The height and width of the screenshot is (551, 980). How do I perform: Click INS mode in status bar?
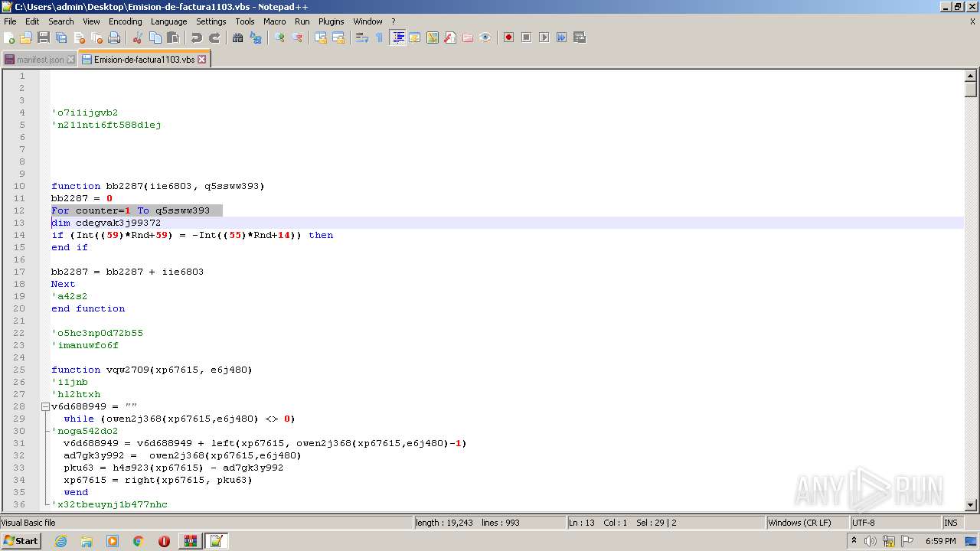click(951, 523)
